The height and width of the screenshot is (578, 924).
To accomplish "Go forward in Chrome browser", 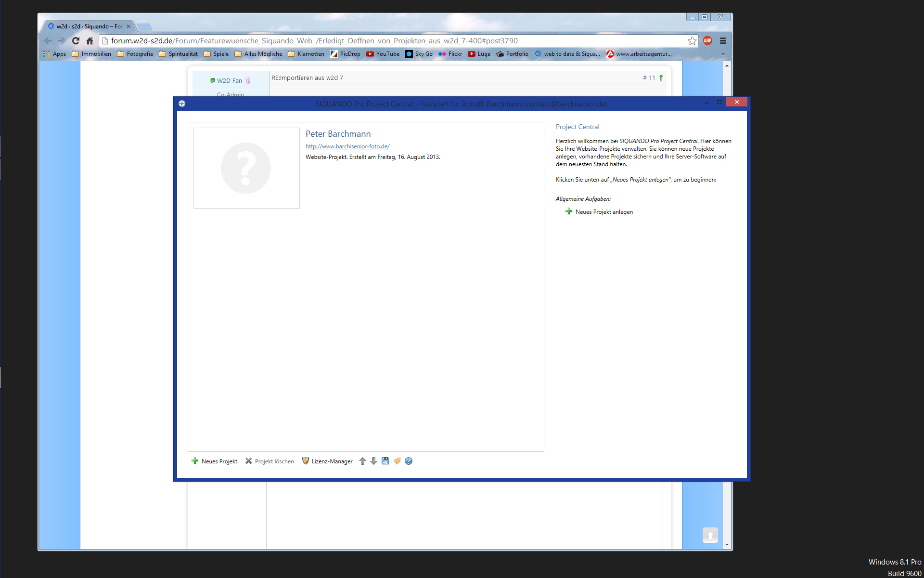I will point(62,41).
